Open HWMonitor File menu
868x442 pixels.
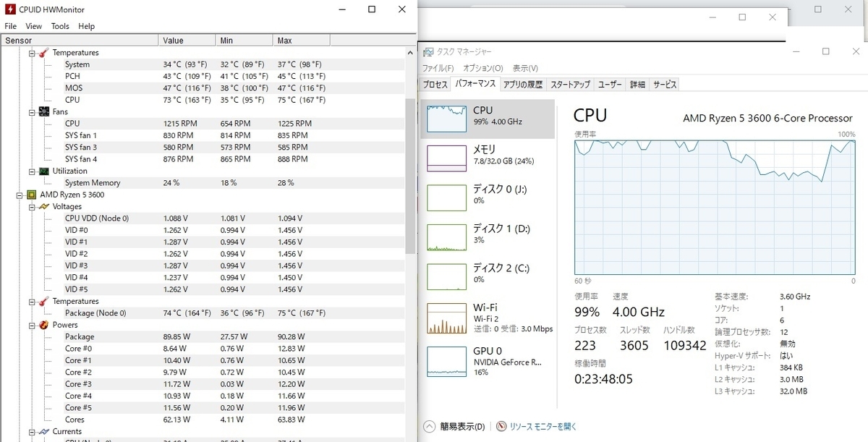(10, 26)
